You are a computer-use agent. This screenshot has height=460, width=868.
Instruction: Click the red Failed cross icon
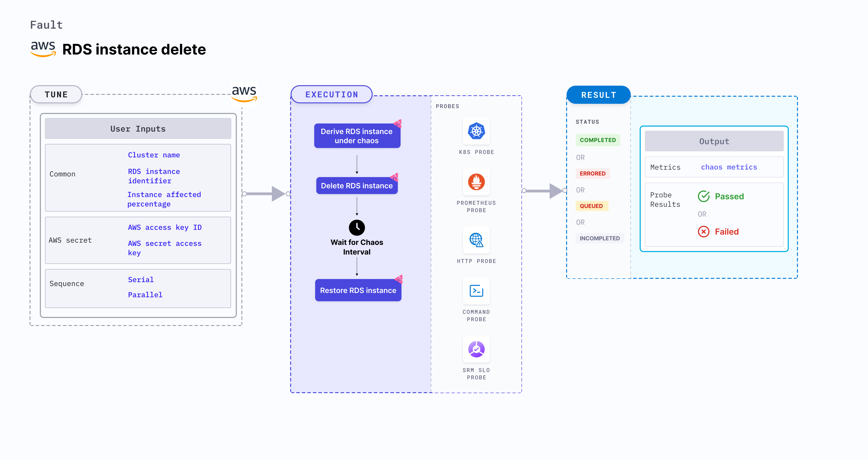704,232
